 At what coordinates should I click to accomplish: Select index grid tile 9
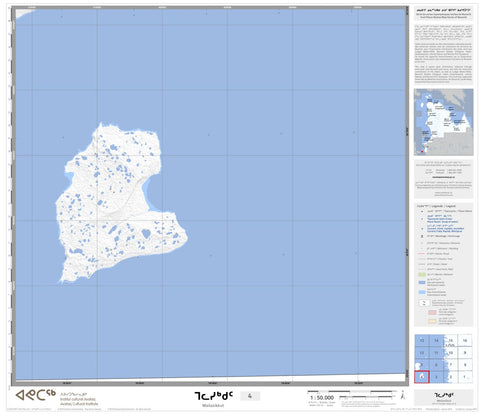pos(465,353)
